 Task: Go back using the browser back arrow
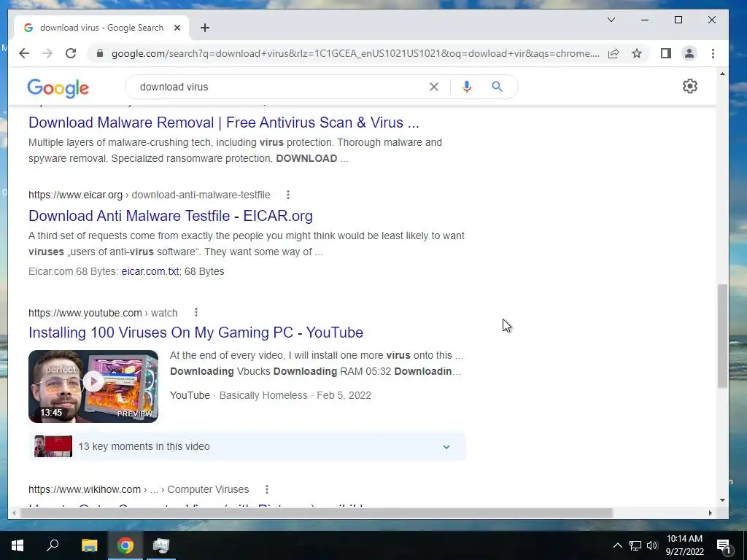[x=24, y=53]
